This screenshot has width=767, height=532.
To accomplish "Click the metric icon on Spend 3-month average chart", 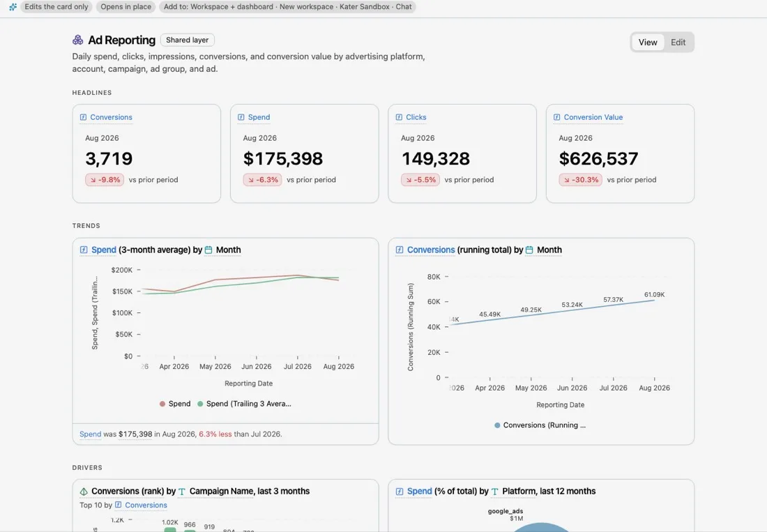I will (x=84, y=250).
